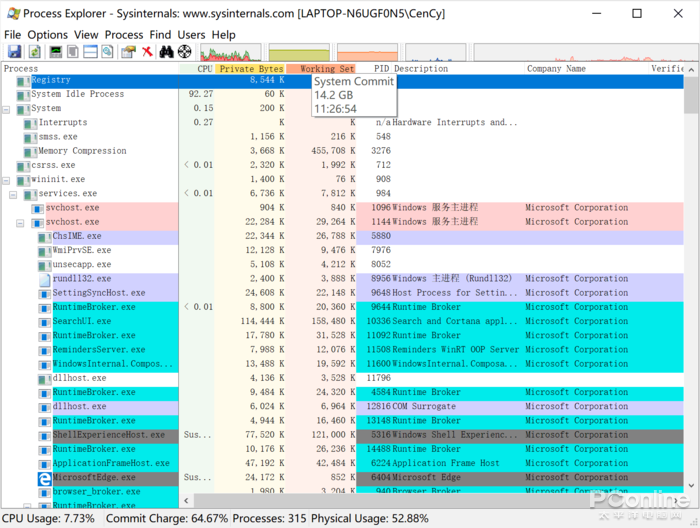Sort by Company Name column header

coord(556,69)
